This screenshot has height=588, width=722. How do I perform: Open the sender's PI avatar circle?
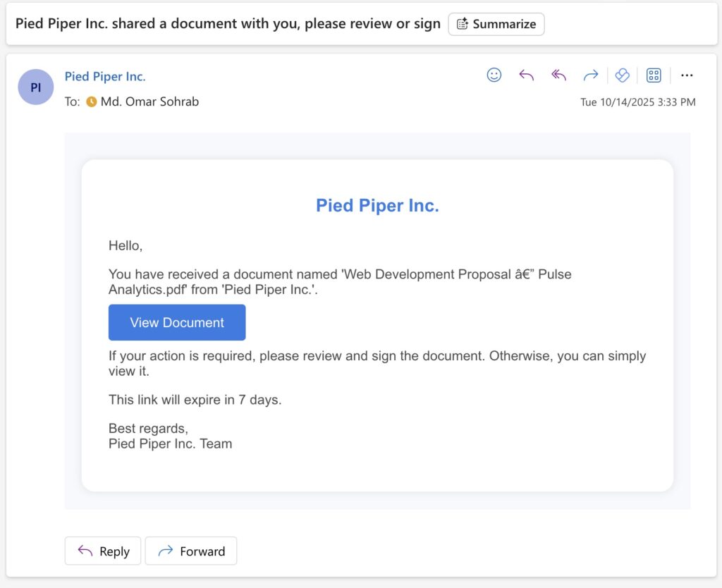[36, 87]
